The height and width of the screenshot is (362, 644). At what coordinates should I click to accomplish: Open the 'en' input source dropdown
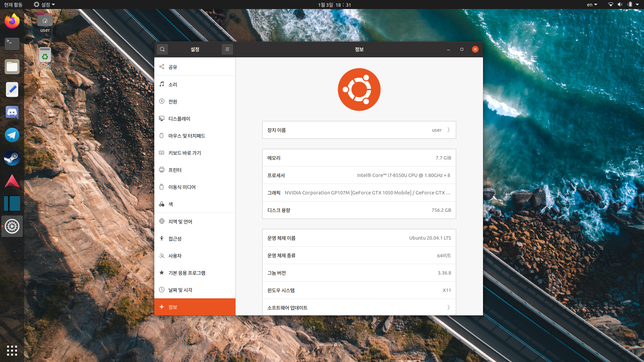pyautogui.click(x=592, y=5)
